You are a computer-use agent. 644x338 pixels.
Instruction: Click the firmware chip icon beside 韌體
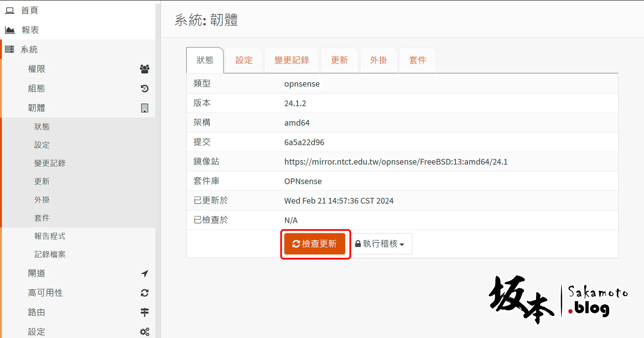144,108
